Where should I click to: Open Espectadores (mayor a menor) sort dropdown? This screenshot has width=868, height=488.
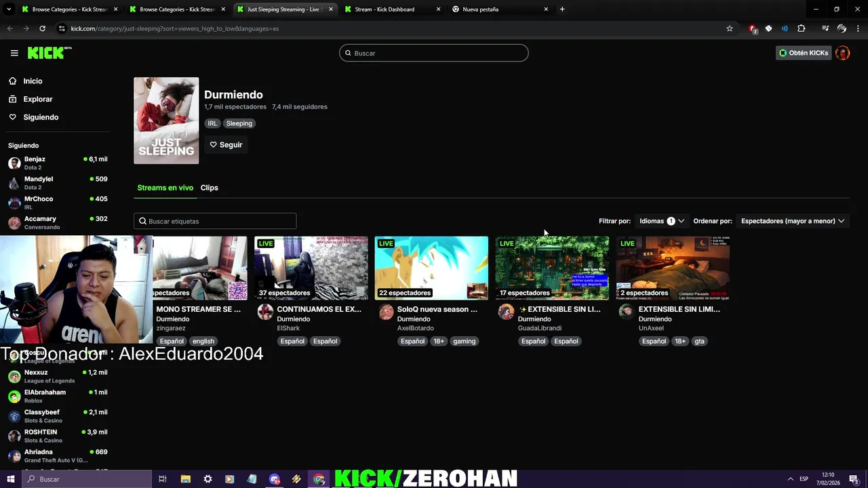point(792,221)
